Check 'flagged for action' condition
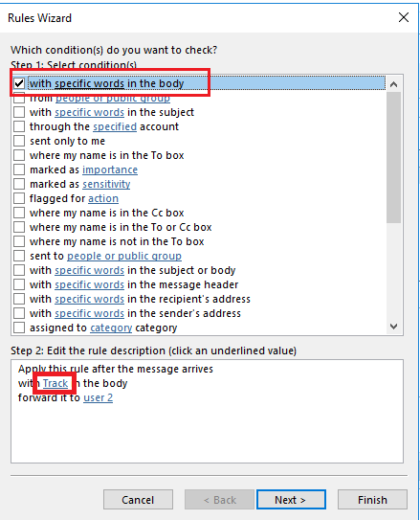Viewport: 420px width, 520px height. click(19, 198)
